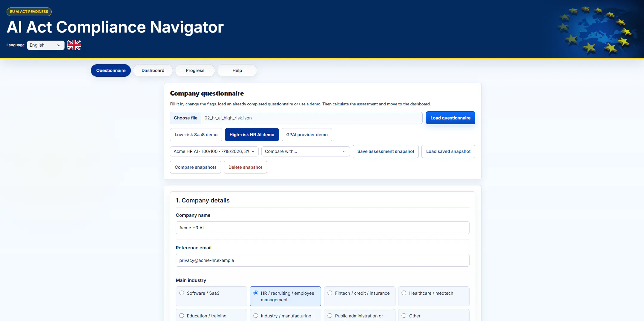Viewport: 644px width, 321px height.
Task: Click the Choose file button
Action: [x=185, y=118]
